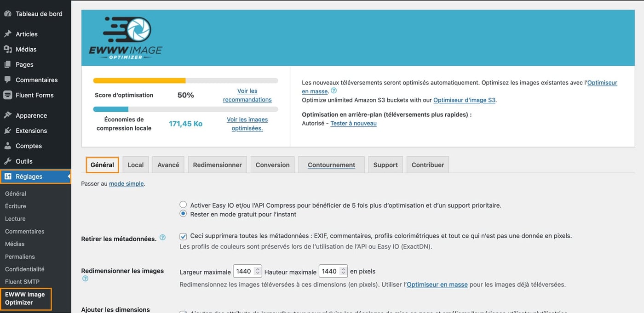Screen dimensions: 644x313
Task: Expand the Réglages submenu arrow
Action: pos(68,176)
